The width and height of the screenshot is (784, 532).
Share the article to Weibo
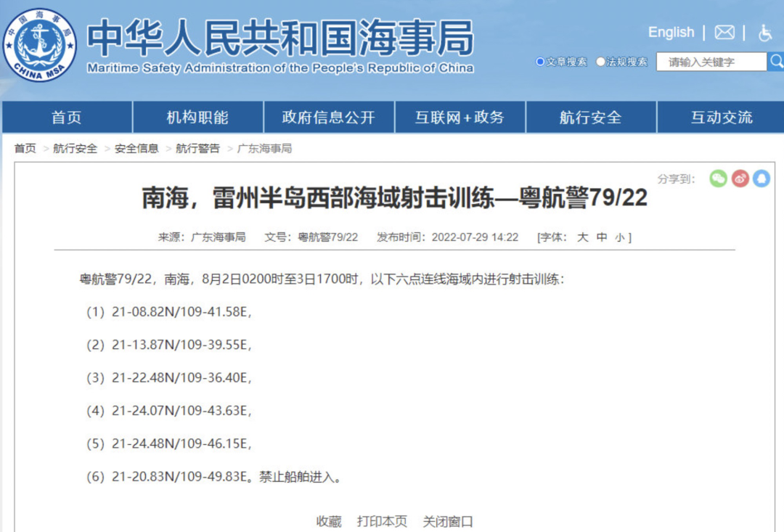740,178
